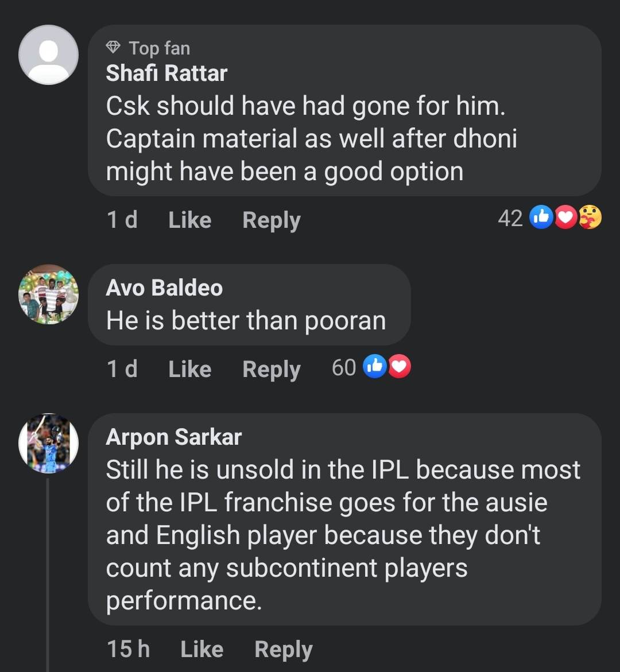View the 60 reactions count
Screen dimensions: 620x672
point(344,368)
